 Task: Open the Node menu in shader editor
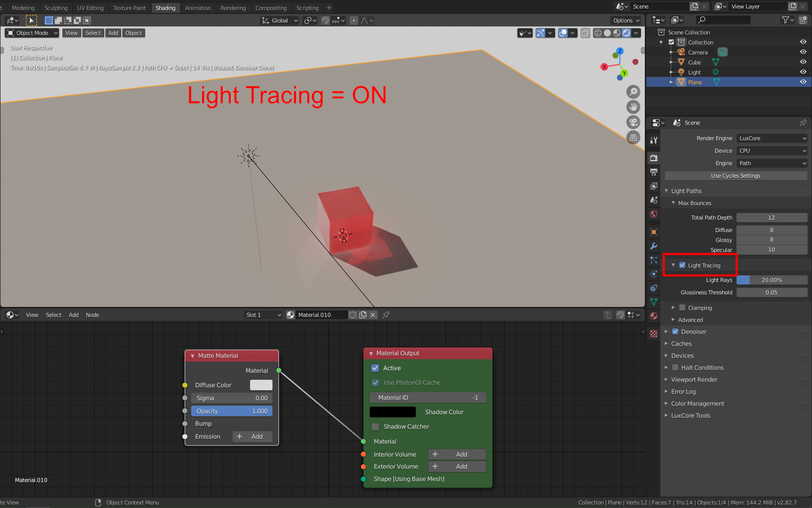pyautogui.click(x=92, y=315)
